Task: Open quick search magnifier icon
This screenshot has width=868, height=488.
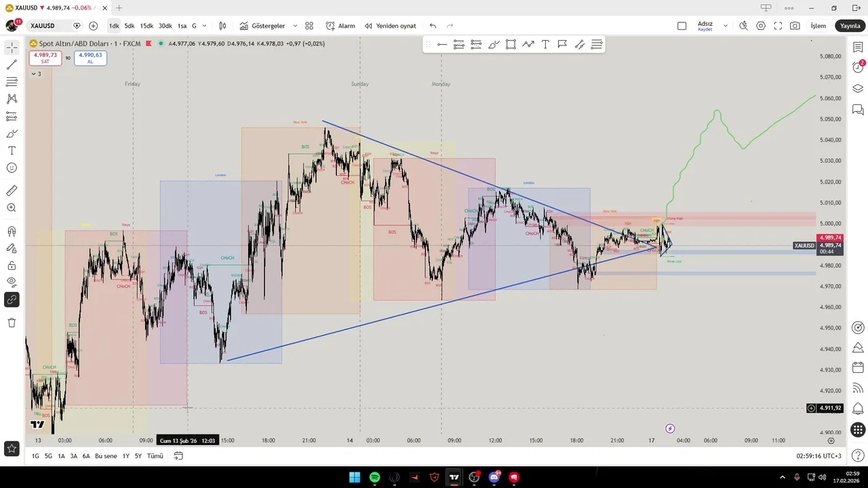Action: click(743, 26)
